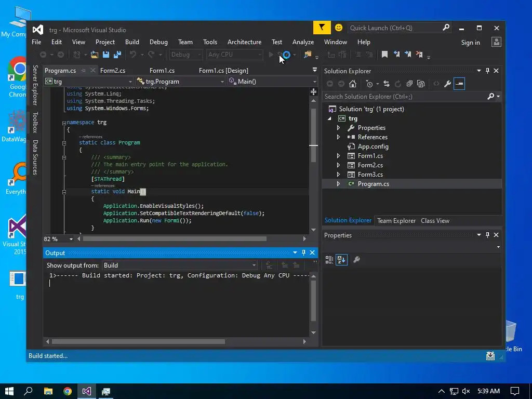This screenshot has width=532, height=399.
Task: Toggle auto-hide pin on Solution Explorer panel
Action: 487,71
